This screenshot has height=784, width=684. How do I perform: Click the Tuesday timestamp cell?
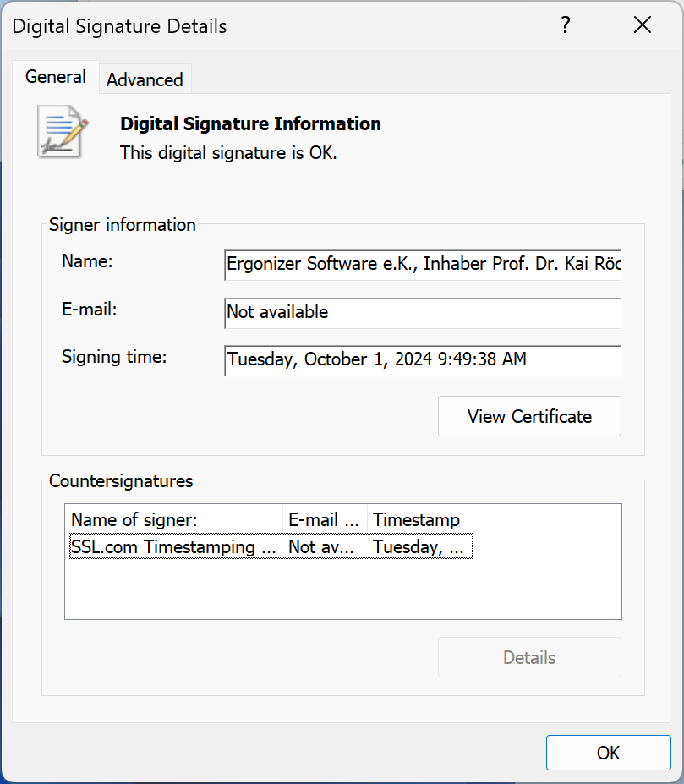coord(419,546)
